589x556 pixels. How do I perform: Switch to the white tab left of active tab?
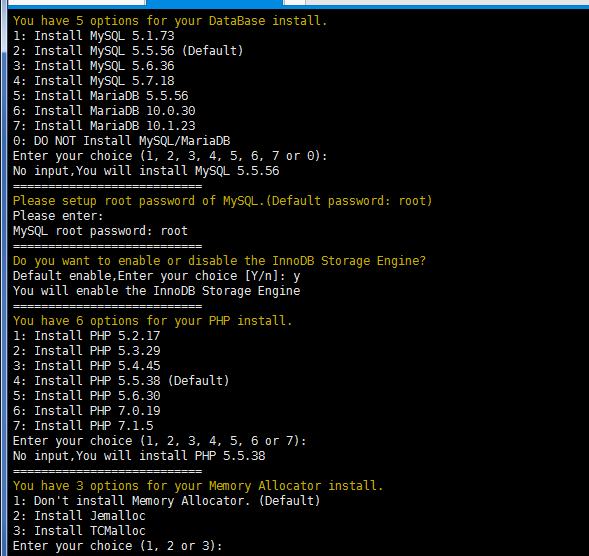point(76,2)
